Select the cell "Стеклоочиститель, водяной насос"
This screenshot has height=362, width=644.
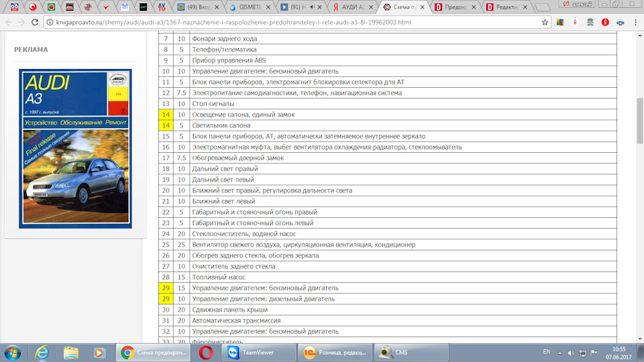point(403,233)
